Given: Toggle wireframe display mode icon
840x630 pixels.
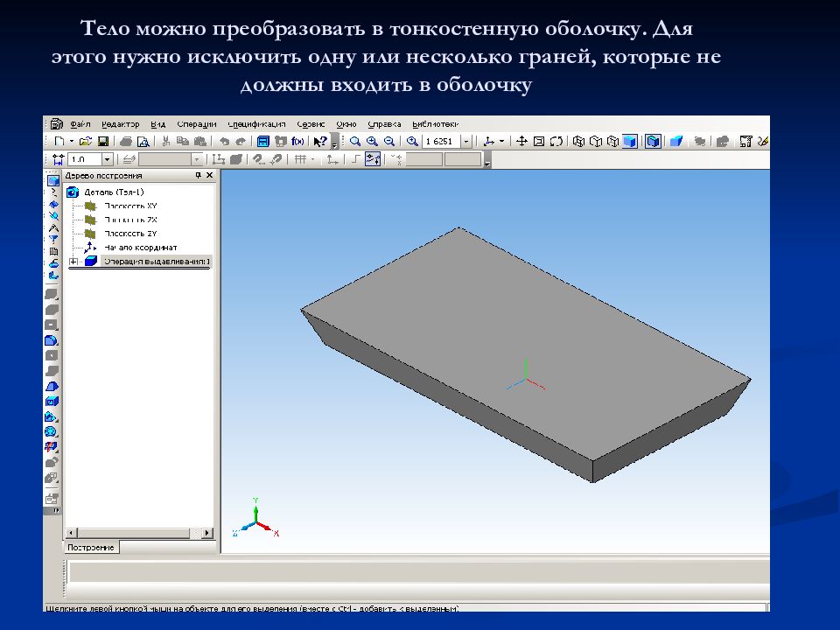Looking at the screenshot, I should click(578, 142).
